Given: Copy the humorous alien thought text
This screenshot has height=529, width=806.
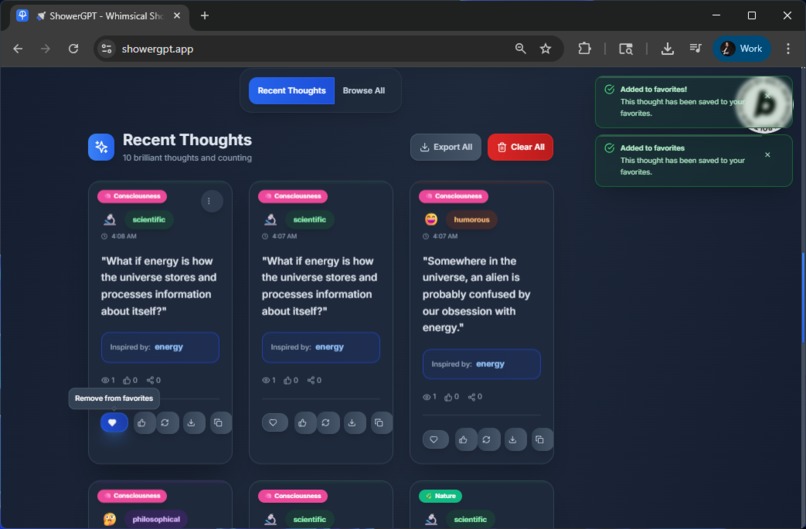Looking at the screenshot, I should click(x=540, y=440).
